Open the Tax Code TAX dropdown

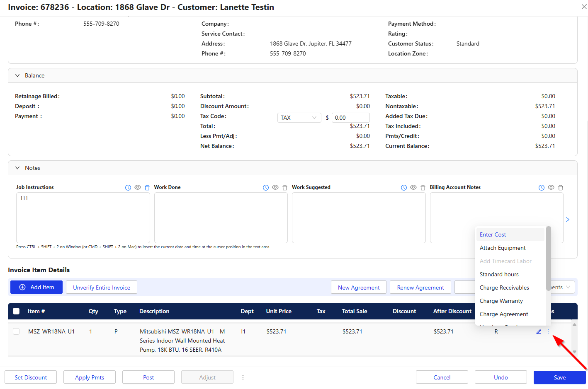(x=299, y=118)
